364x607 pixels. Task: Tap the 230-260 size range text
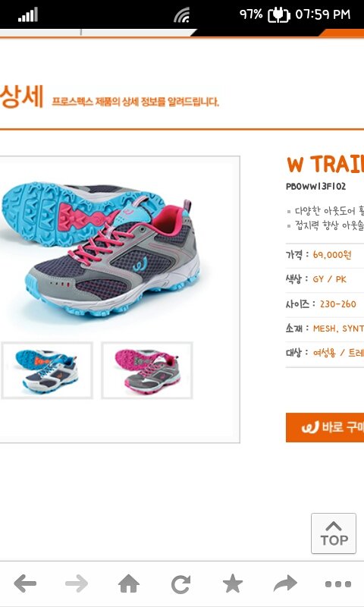tap(337, 304)
